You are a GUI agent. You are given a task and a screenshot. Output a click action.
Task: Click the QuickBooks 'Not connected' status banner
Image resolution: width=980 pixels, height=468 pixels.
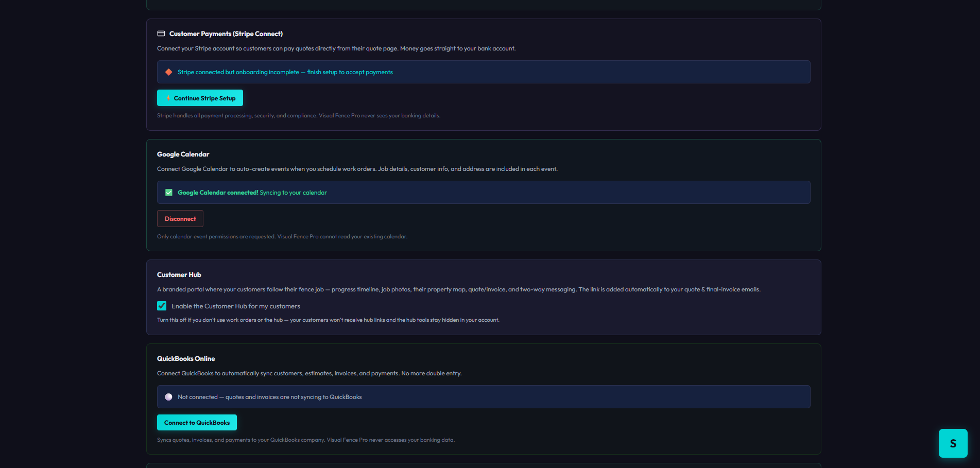pos(484,397)
